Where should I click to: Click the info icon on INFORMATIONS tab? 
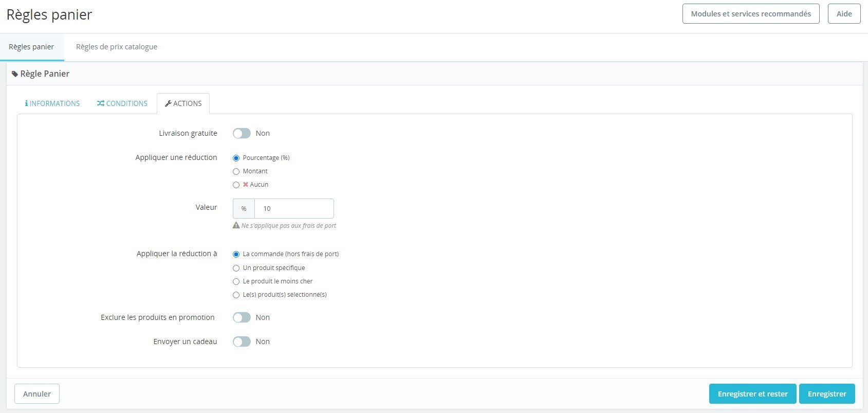[x=26, y=103]
